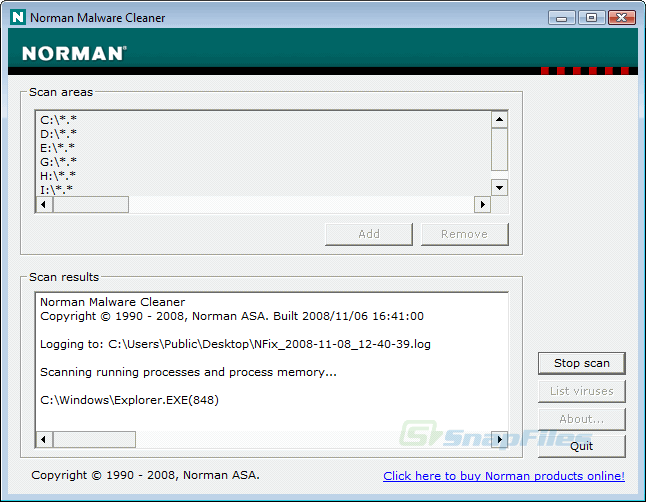
Task: Open the buy Norman products online link
Action: click(503, 476)
